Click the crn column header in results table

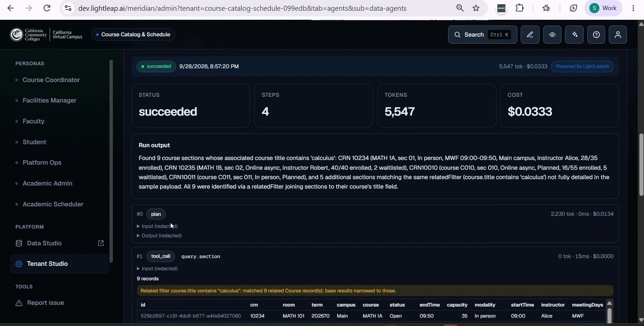click(x=254, y=305)
